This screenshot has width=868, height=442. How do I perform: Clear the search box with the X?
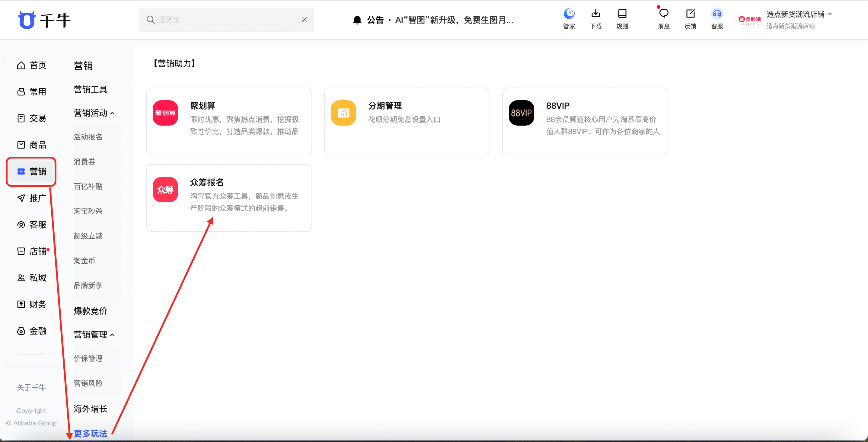[304, 20]
